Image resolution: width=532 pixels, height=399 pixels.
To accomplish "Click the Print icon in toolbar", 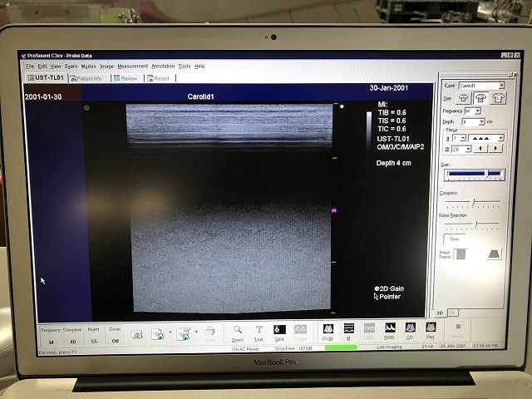I will [x=210, y=334].
